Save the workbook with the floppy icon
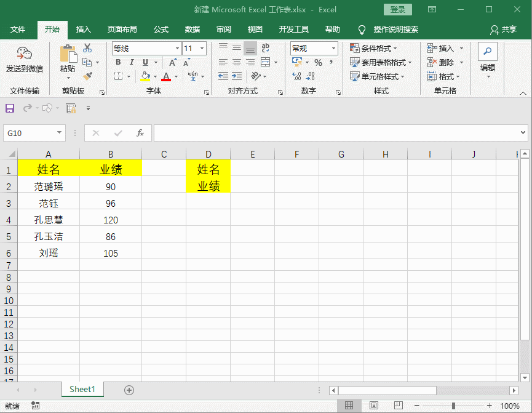Viewport: 532px width, 413px height. click(x=10, y=108)
